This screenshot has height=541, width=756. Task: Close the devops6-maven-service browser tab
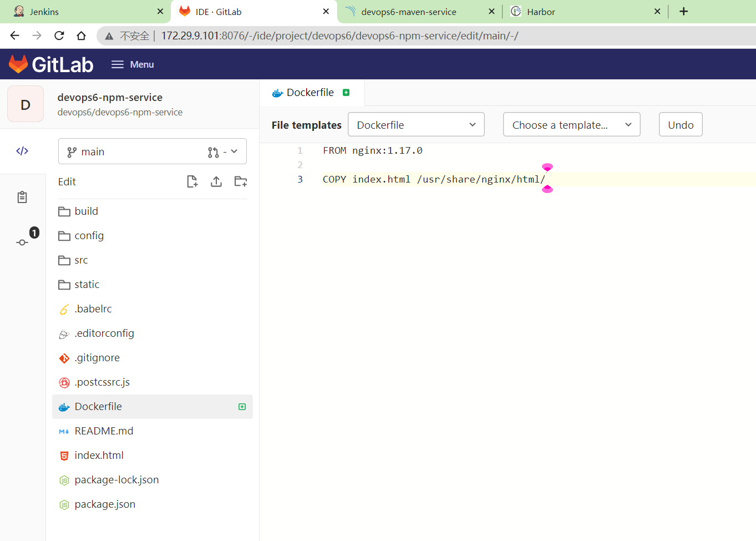pos(491,11)
